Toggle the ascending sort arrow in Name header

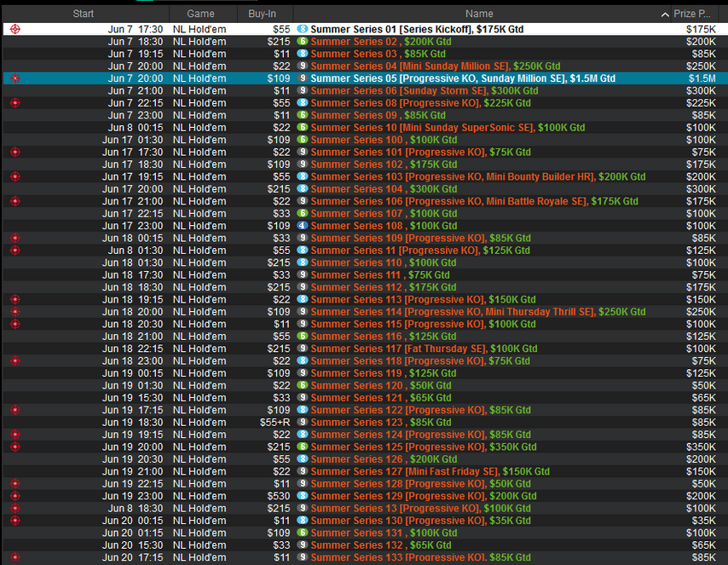coord(665,14)
